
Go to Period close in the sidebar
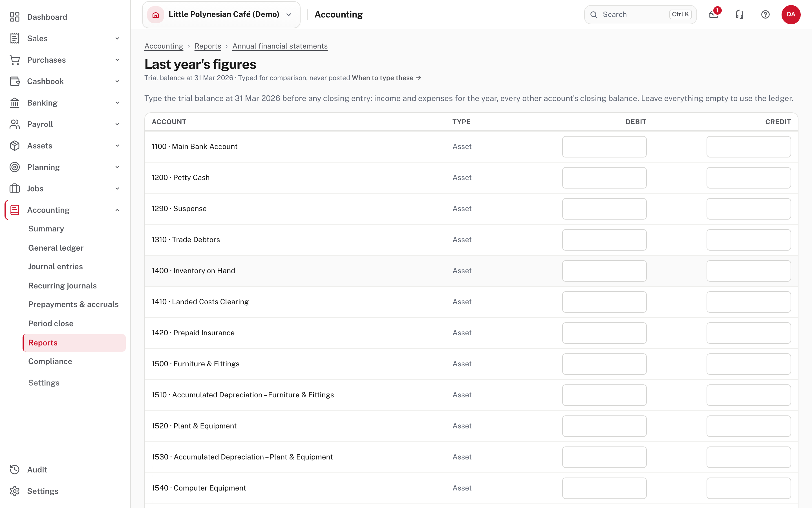[51, 323]
